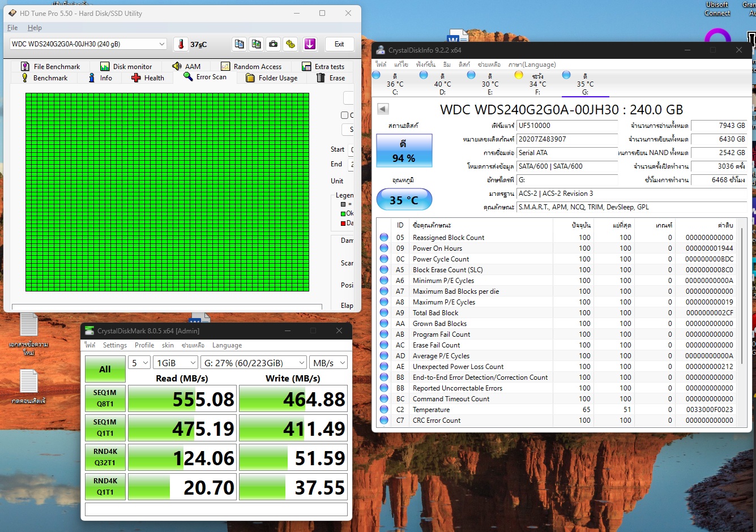Click the previous disk arrow in CrystalDiskInfo
Screen dimensions: 756x532
coord(383,109)
